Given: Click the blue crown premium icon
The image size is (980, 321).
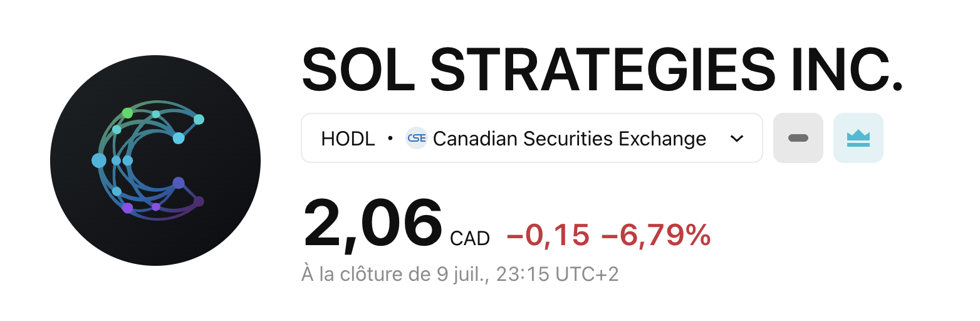Looking at the screenshot, I should pos(858,138).
